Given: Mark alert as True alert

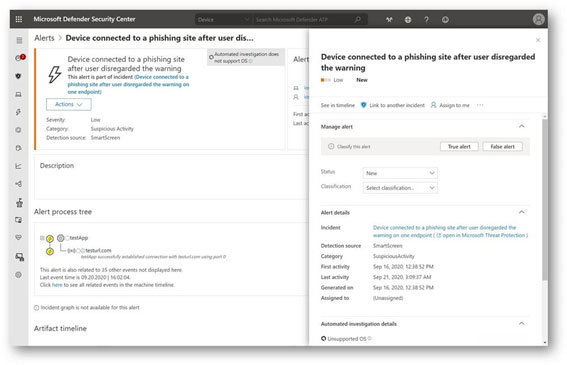Looking at the screenshot, I should click(459, 147).
